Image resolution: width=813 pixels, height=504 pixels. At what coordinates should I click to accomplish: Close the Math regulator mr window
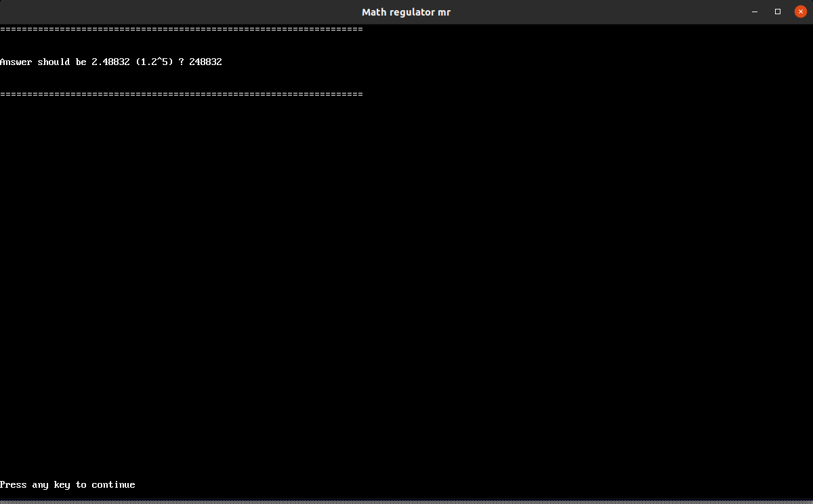click(x=800, y=12)
